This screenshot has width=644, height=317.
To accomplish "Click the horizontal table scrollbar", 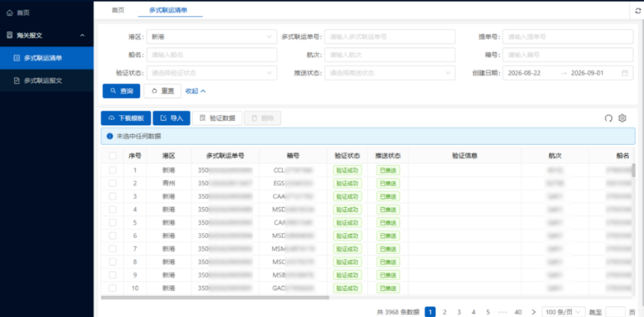I will tap(216, 297).
